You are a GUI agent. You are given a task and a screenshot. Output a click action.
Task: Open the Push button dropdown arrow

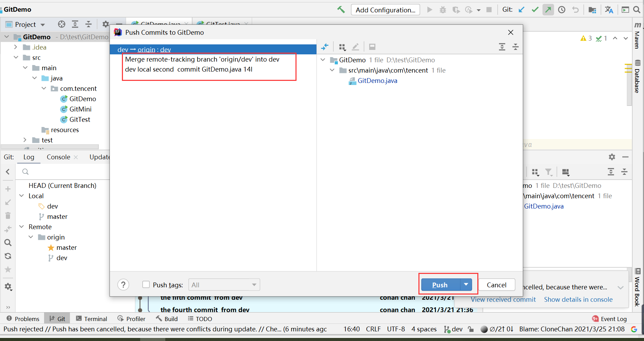coord(466,285)
